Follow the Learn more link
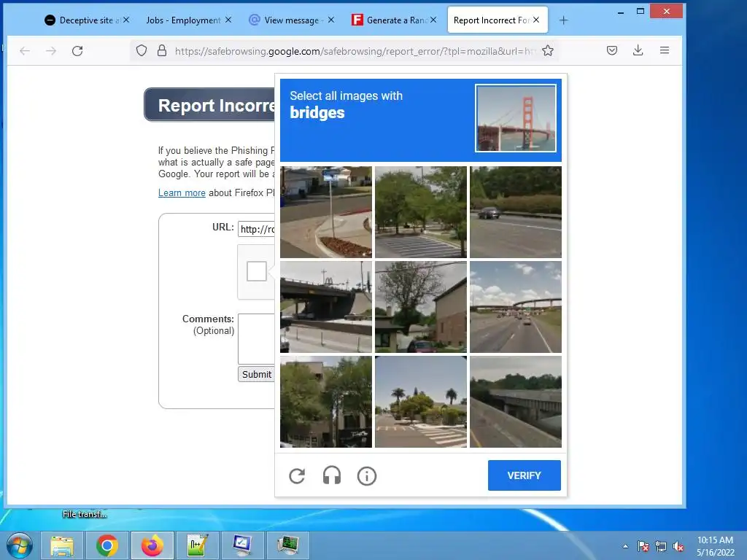Viewport: 747px width, 560px height. 182,192
